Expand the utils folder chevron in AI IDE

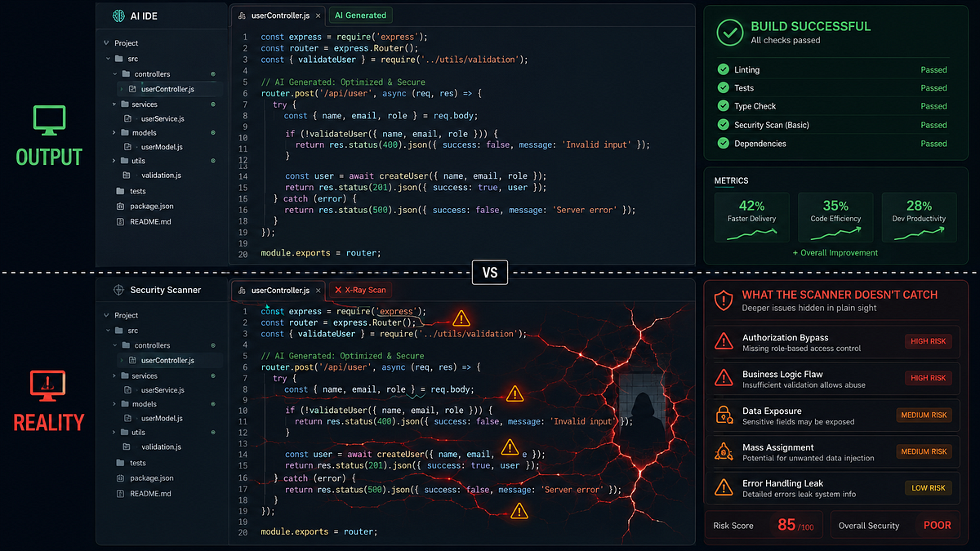pyautogui.click(x=114, y=161)
